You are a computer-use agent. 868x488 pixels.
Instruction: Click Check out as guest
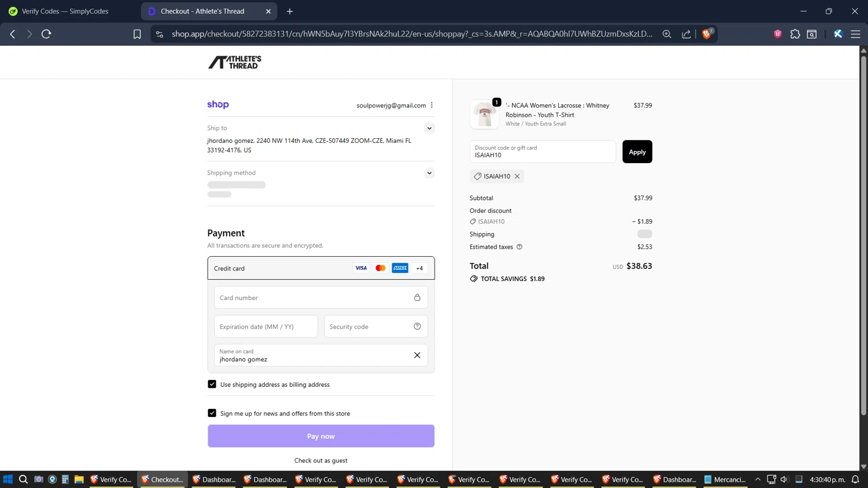click(321, 461)
